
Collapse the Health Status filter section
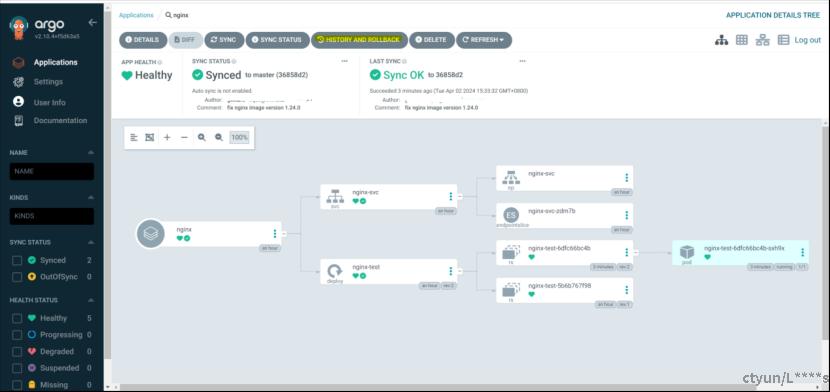[91, 300]
